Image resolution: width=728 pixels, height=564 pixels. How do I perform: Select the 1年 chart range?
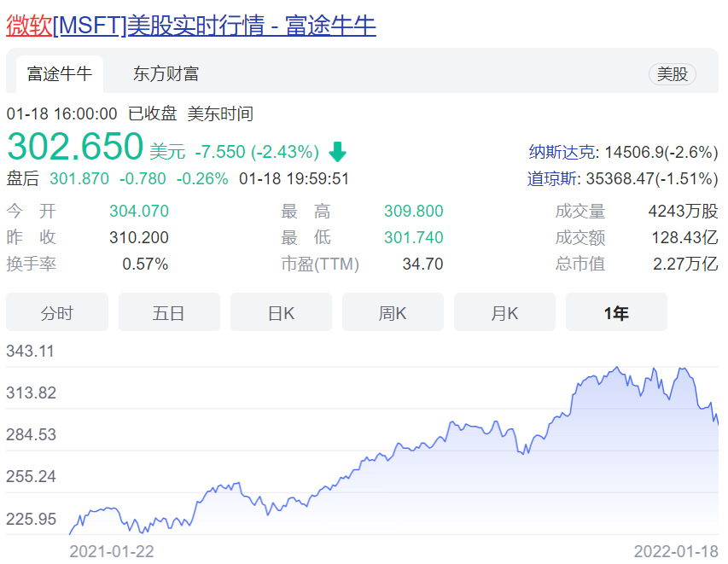point(616,312)
